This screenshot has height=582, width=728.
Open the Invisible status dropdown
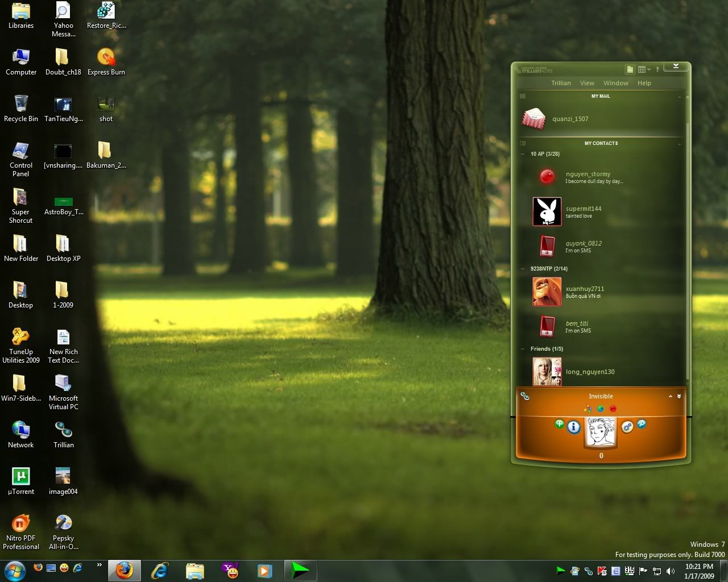click(x=601, y=396)
